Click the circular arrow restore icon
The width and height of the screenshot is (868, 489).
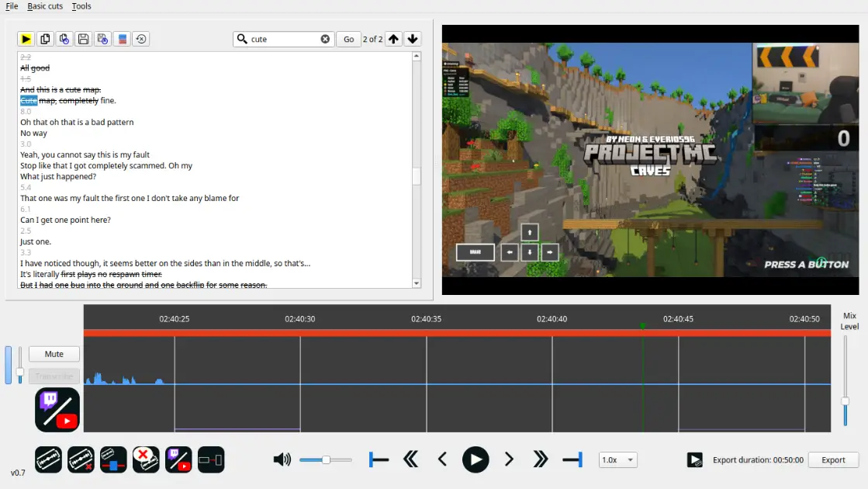pyautogui.click(x=141, y=39)
